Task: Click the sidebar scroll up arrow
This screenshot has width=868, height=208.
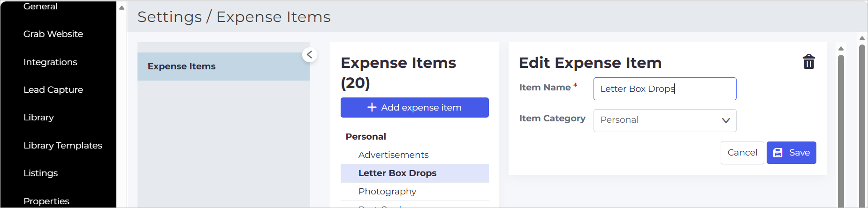Action: [122, 7]
